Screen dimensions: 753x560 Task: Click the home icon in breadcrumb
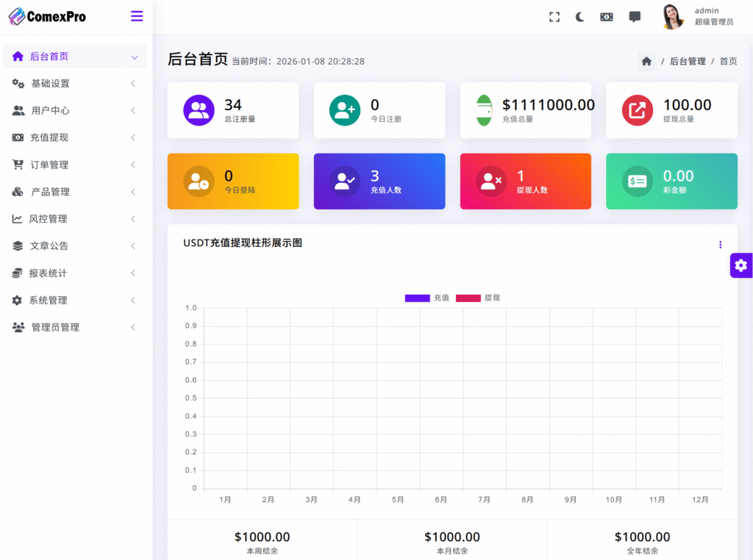click(x=646, y=62)
